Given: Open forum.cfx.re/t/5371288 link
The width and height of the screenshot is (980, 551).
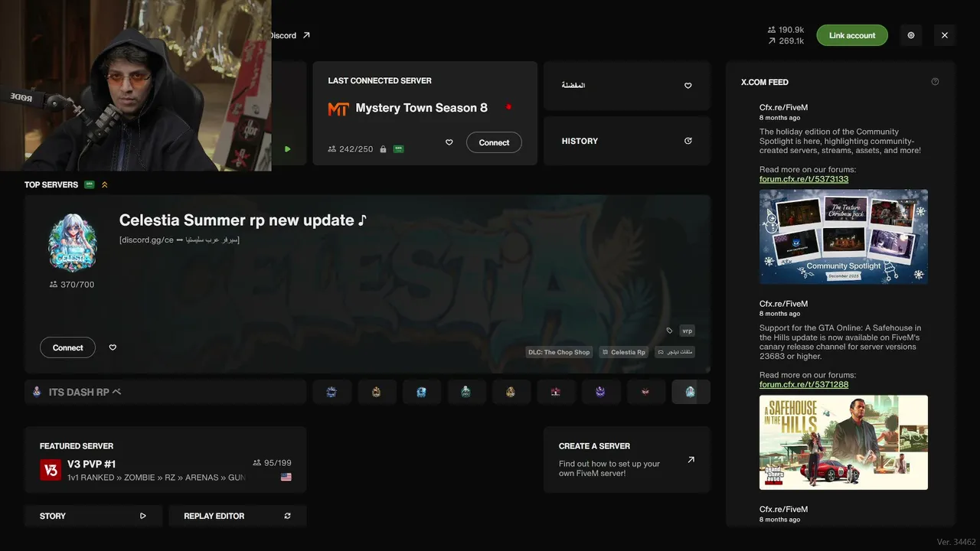Looking at the screenshot, I should click(804, 384).
